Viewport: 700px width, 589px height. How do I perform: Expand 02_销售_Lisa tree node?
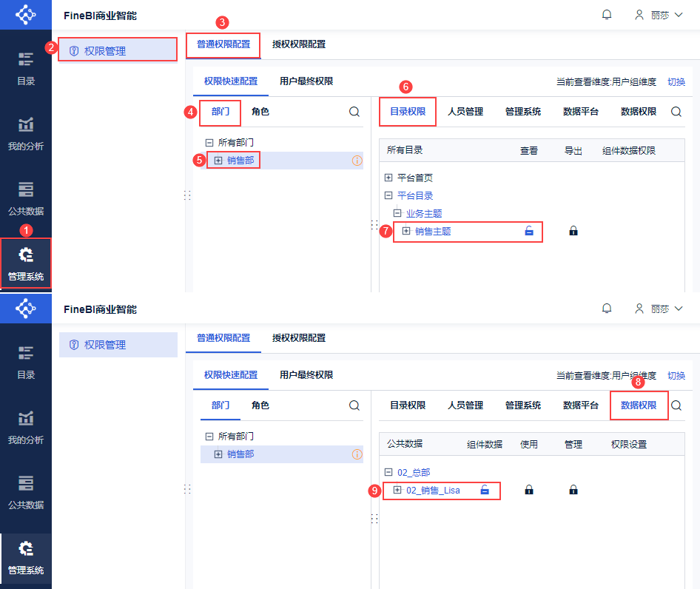point(397,490)
